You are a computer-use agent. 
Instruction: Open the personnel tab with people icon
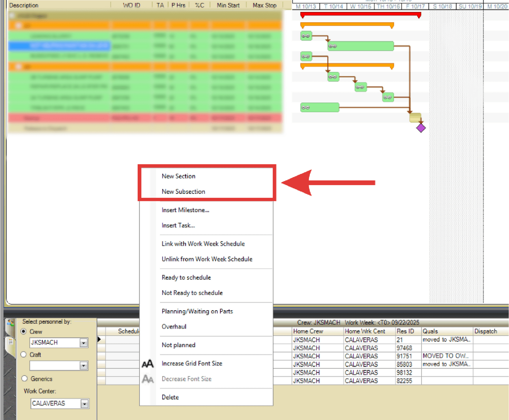click(11, 323)
